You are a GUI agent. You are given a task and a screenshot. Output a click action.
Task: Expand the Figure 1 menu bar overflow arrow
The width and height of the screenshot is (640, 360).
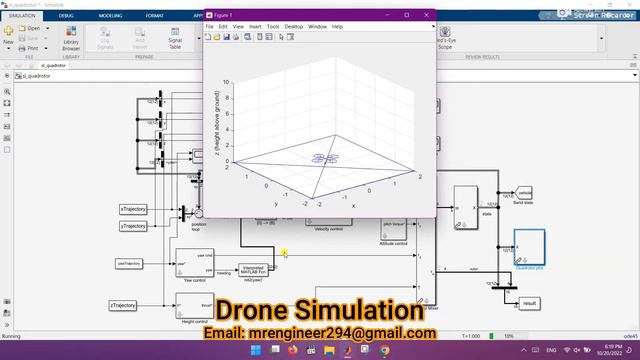(x=433, y=27)
